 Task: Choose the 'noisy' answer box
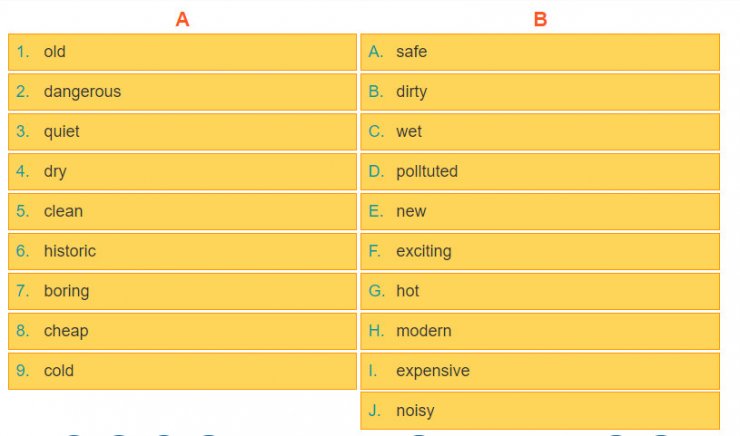(540, 411)
